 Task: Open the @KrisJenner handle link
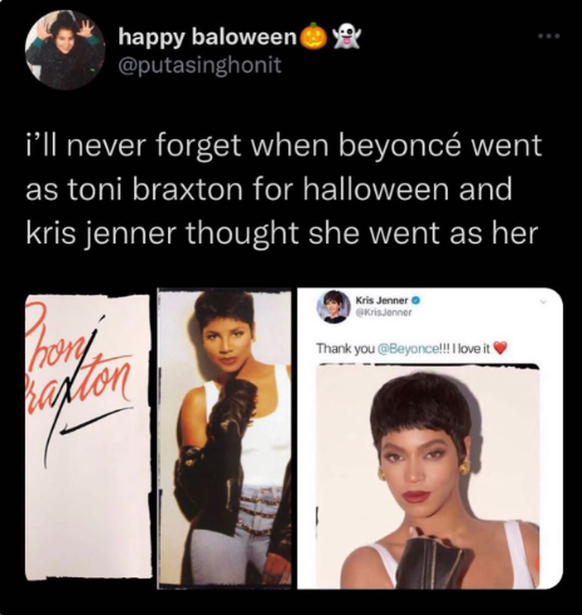pos(384,313)
